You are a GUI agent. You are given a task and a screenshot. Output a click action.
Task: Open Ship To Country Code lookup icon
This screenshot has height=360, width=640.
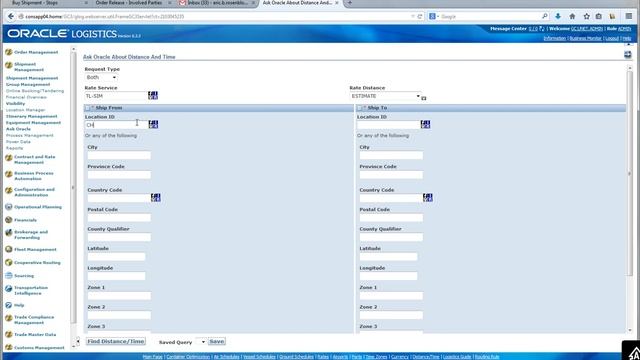point(427,198)
